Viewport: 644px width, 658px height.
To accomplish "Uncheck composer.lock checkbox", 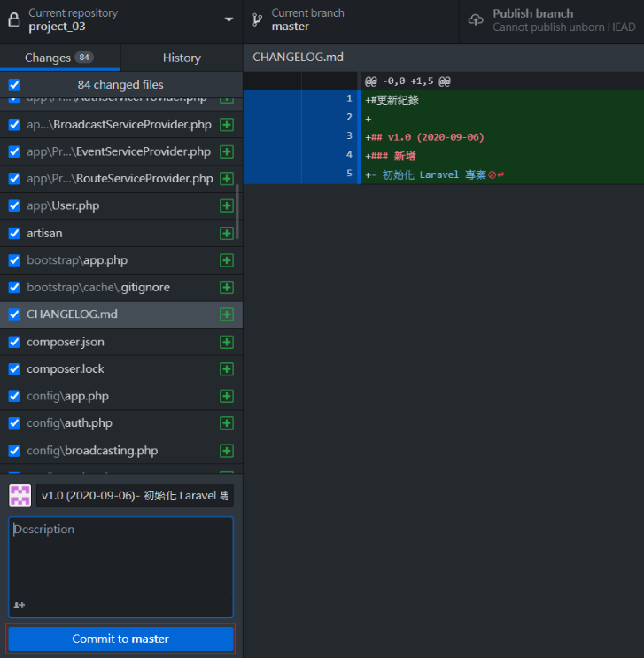I will pos(15,369).
